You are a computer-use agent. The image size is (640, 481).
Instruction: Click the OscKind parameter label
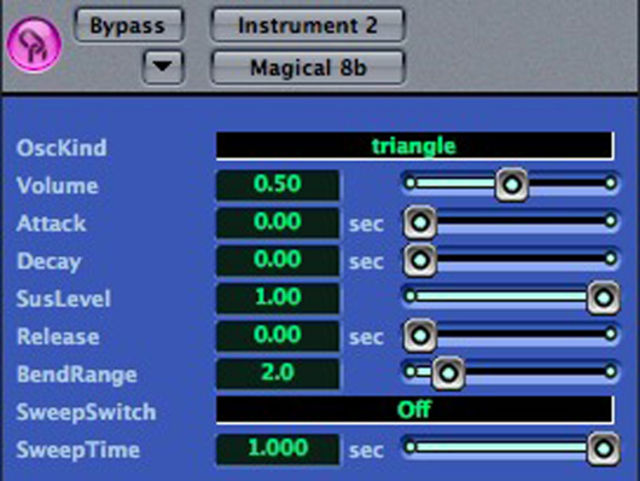[62, 147]
